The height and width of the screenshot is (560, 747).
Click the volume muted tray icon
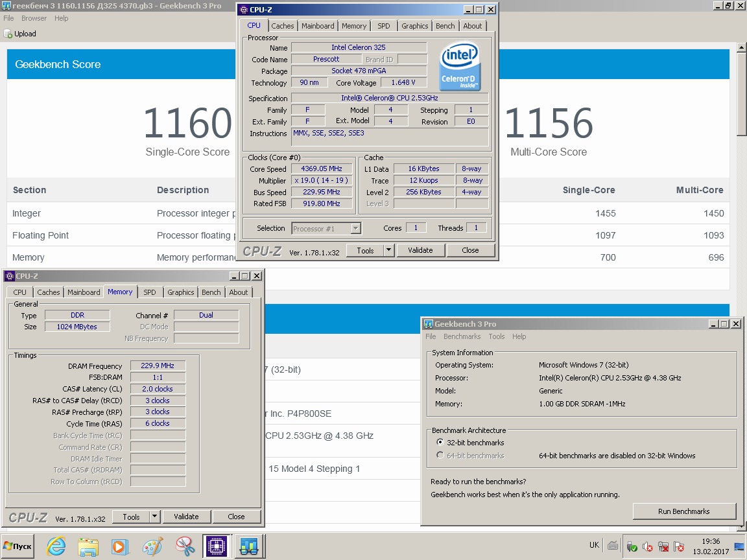[647, 546]
